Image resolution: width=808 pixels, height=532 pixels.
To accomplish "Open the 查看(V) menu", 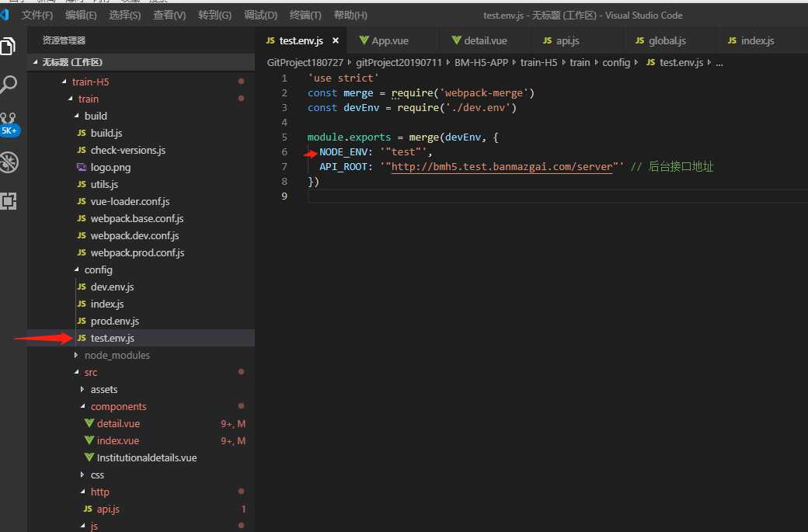I will click(169, 15).
